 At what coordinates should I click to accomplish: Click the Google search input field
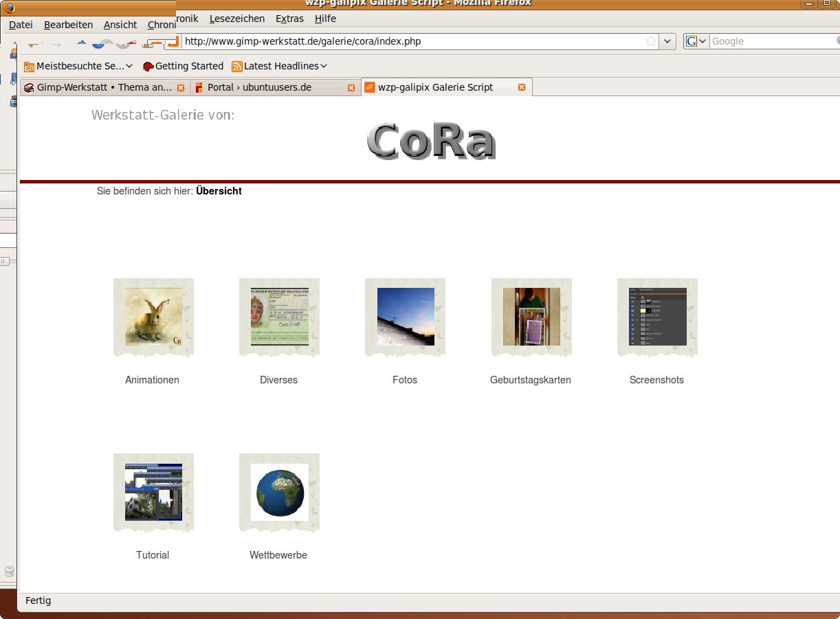point(773,41)
